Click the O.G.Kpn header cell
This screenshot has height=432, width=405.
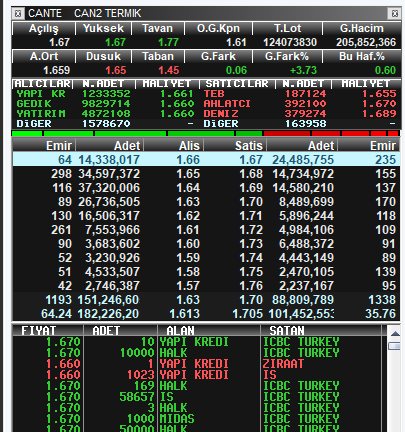click(x=218, y=29)
